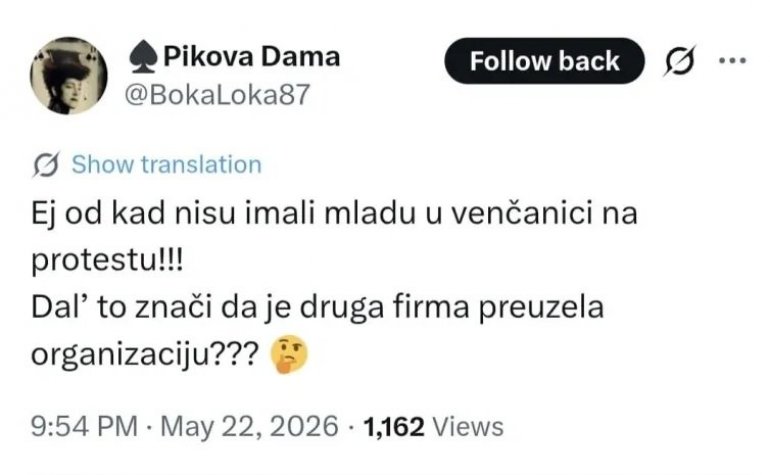Click the tweet line starting 'Ej od kad'
Image resolution: width=770 pixels, height=475 pixels.
334,214
